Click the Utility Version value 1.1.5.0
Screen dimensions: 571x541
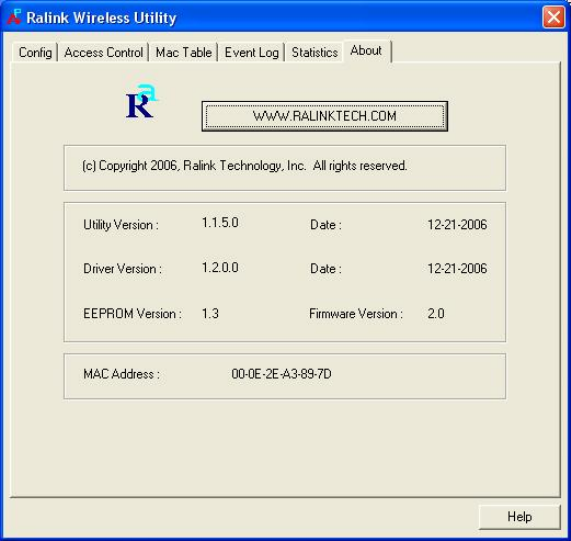click(220, 222)
